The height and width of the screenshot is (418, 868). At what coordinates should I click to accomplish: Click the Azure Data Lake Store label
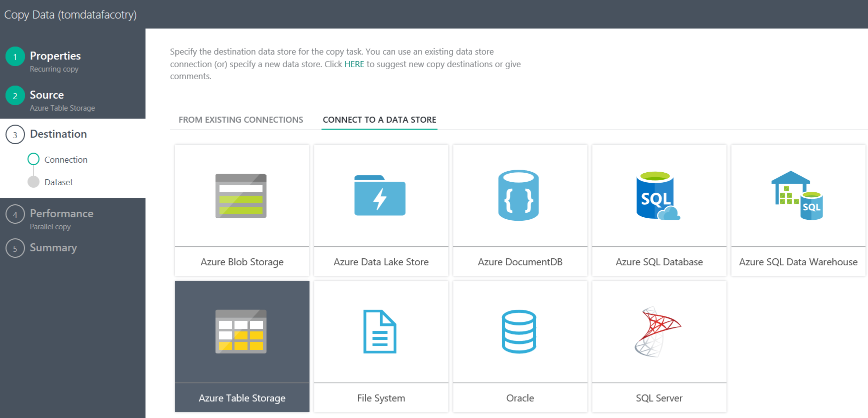pyautogui.click(x=381, y=262)
